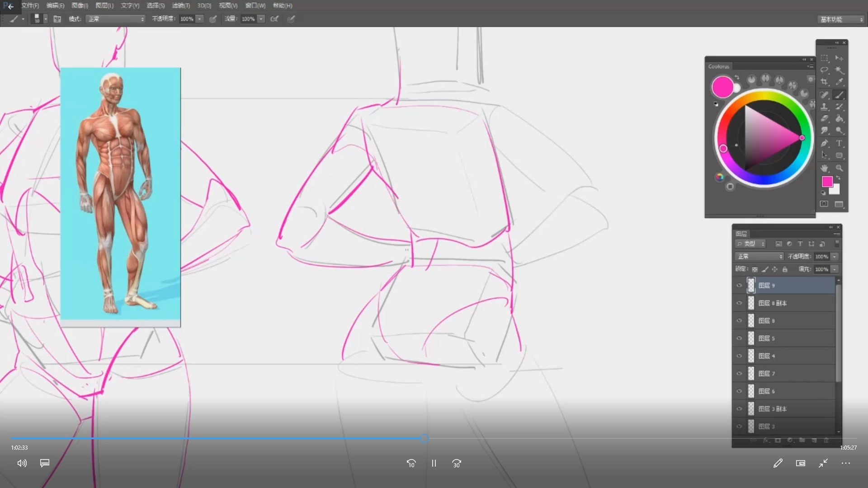Open brush blend mode 正常 dropdown

pyautogui.click(x=116, y=19)
